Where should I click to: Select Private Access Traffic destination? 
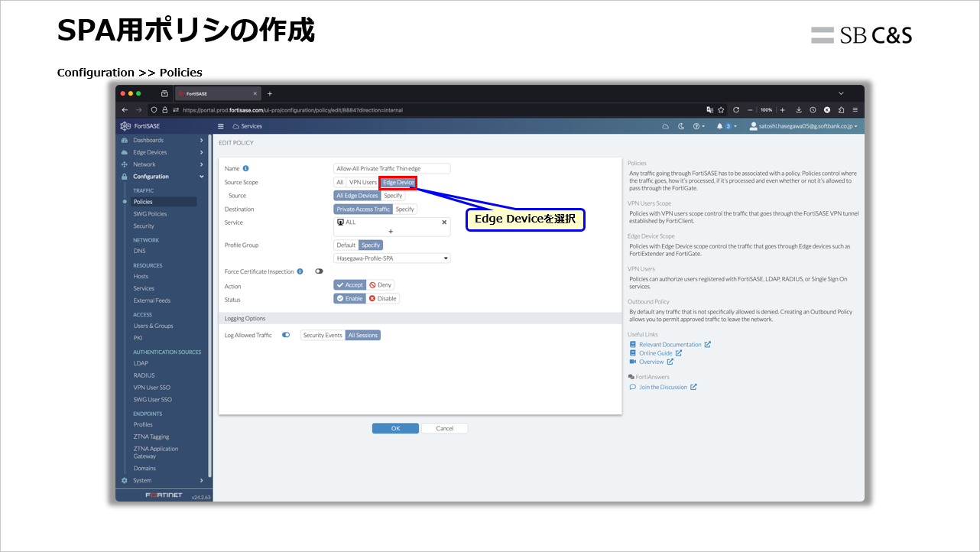click(363, 209)
